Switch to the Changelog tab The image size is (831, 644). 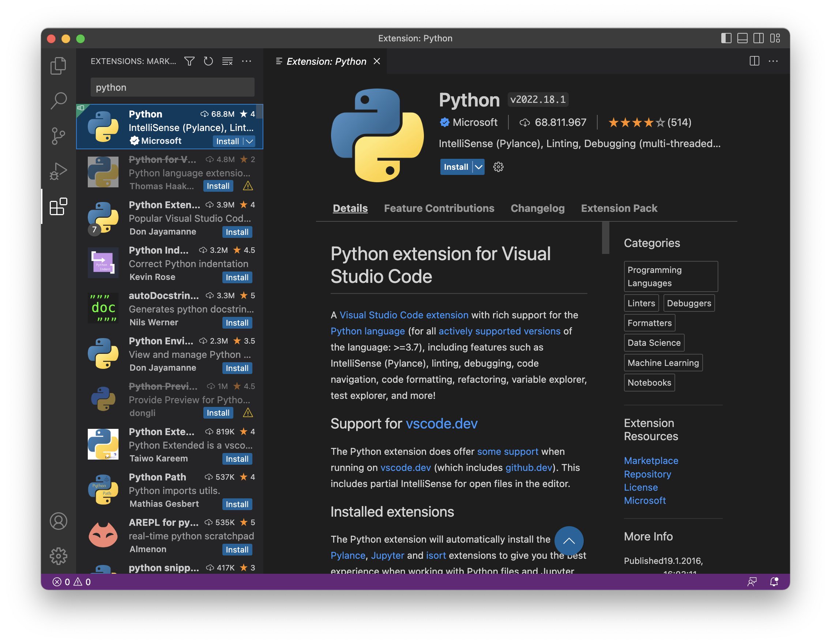coord(537,208)
